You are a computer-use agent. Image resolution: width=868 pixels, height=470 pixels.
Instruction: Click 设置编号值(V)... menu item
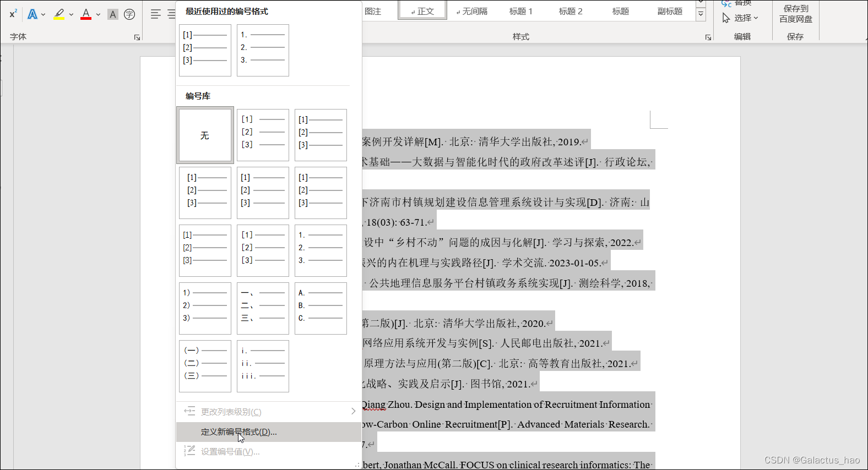pyautogui.click(x=268, y=452)
